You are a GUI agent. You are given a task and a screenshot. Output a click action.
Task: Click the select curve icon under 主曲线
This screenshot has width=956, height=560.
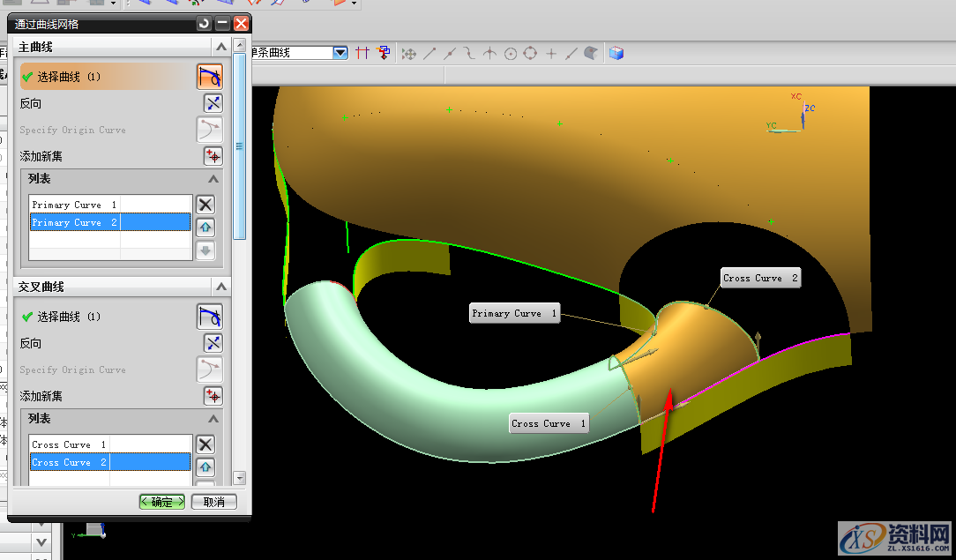(209, 77)
